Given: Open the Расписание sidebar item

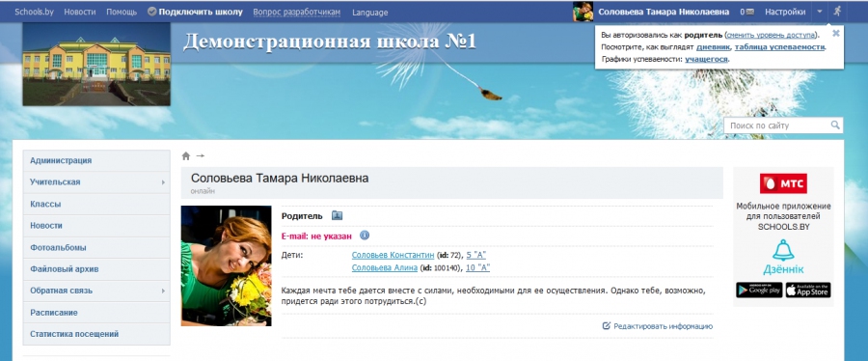Looking at the screenshot, I should pyautogui.click(x=96, y=313).
